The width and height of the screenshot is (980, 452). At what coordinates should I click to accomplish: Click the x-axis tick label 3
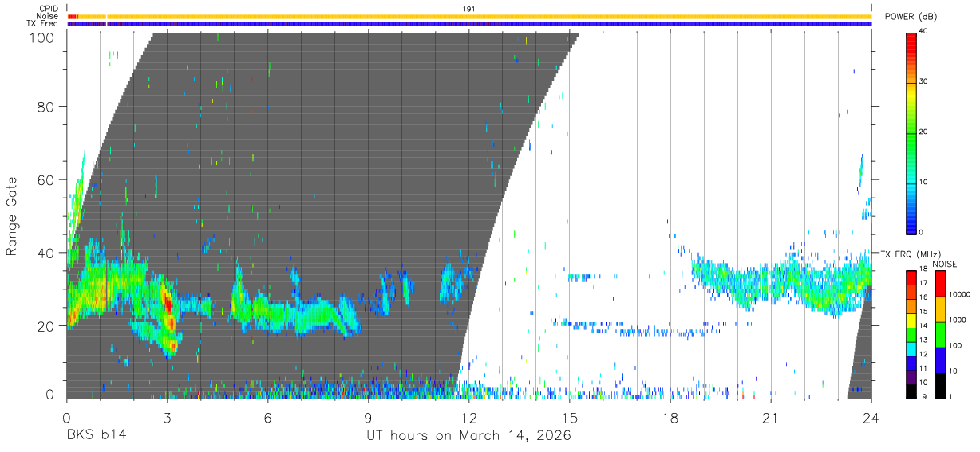tap(167, 418)
